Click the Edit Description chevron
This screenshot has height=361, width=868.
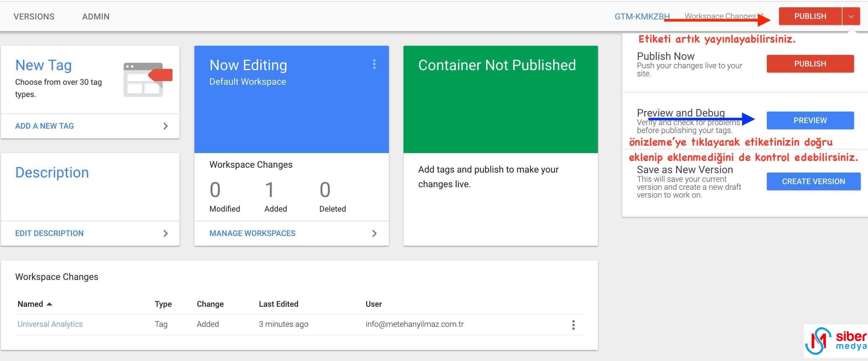click(x=165, y=233)
